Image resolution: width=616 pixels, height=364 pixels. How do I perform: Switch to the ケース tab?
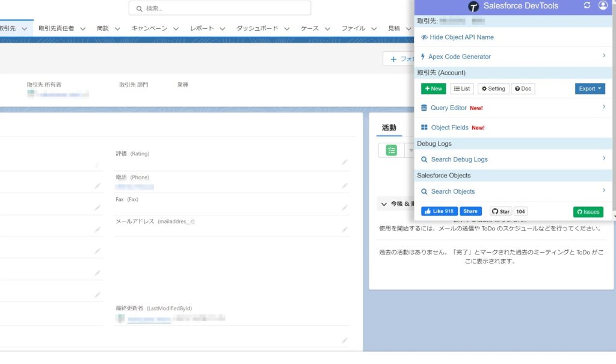310,28
